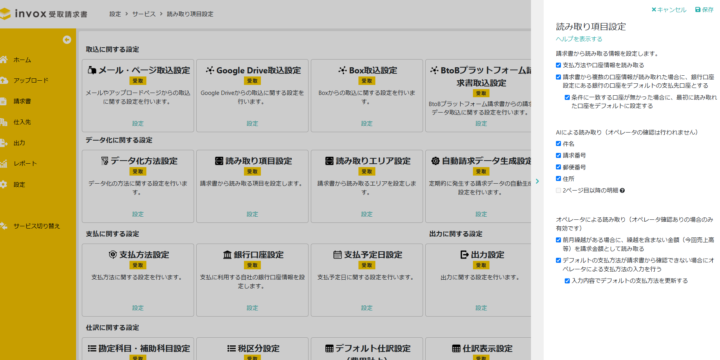
Task: Click the invox logo icon
Action: [4, 14]
